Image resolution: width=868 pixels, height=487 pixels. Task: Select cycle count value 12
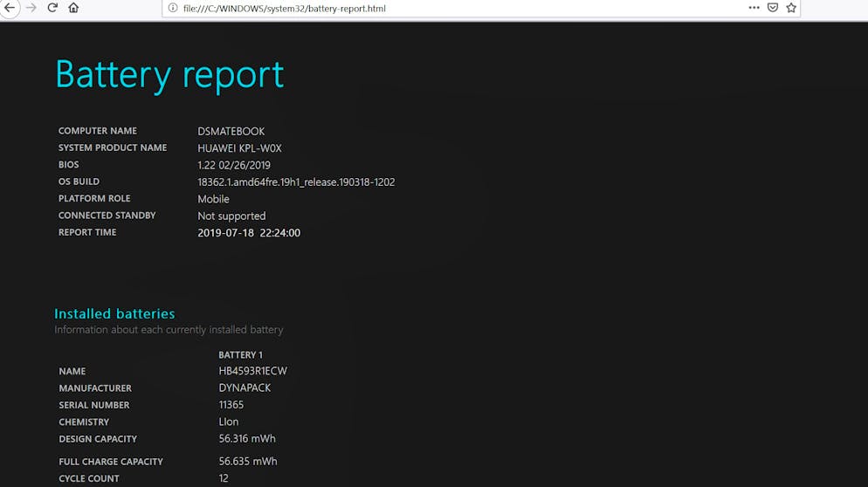click(223, 478)
